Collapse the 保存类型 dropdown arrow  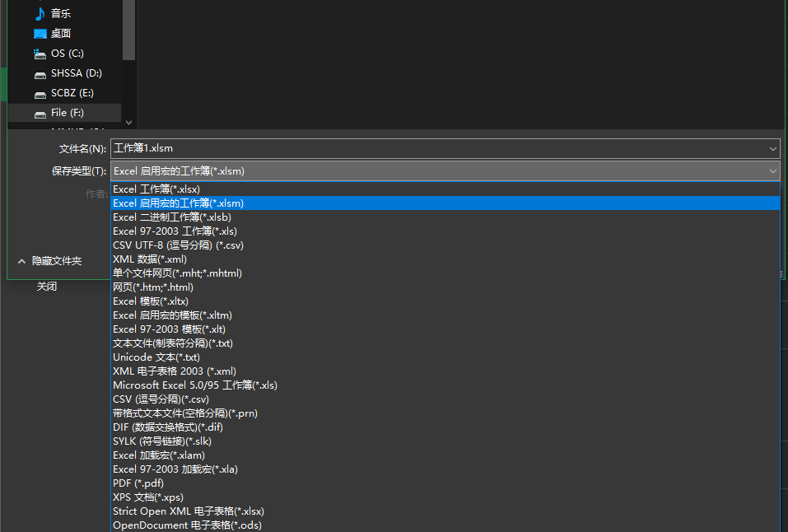(772, 171)
